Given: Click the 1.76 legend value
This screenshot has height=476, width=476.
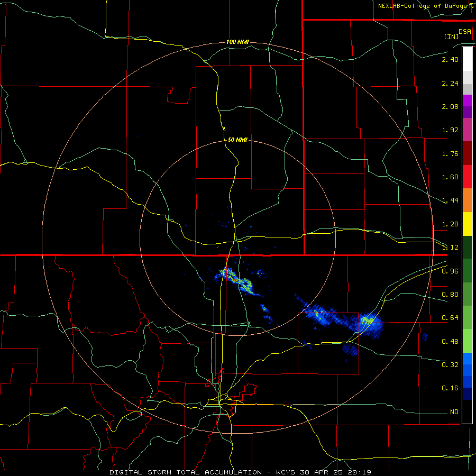Looking at the screenshot, I should 450,153.
